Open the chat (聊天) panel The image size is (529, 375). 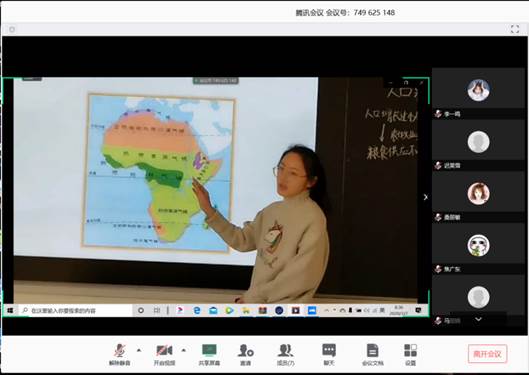pyautogui.click(x=329, y=355)
